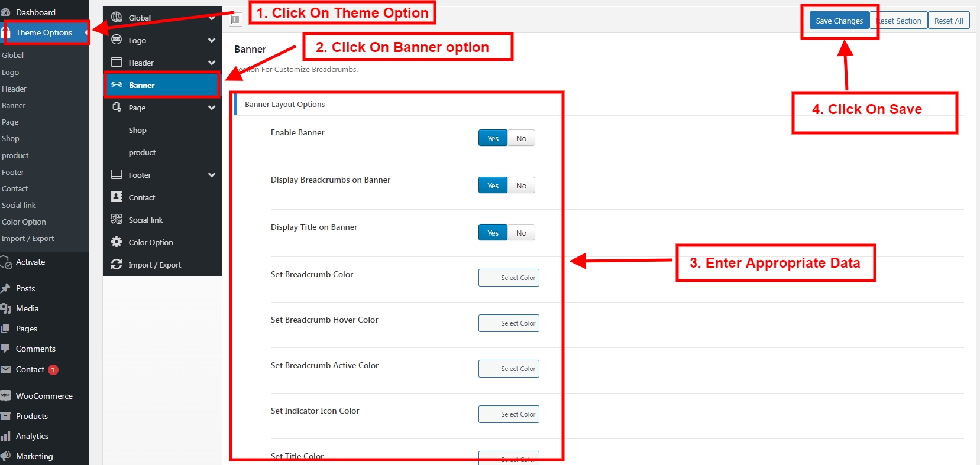Open the Shop options tab
This screenshot has height=465, width=980.
[x=138, y=130]
